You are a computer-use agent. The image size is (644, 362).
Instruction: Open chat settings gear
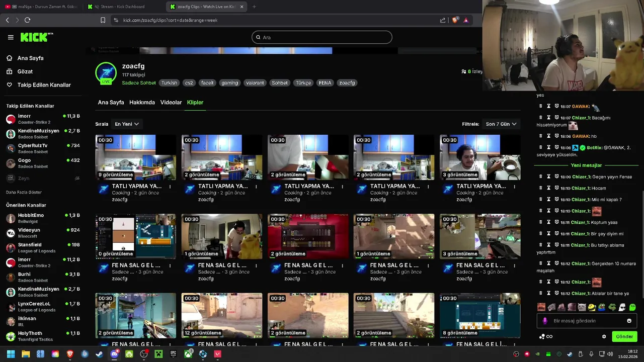click(x=604, y=336)
